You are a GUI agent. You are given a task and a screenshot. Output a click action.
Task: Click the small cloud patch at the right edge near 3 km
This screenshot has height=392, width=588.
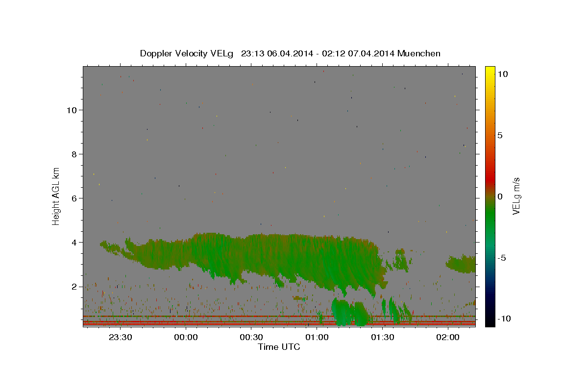click(461, 264)
